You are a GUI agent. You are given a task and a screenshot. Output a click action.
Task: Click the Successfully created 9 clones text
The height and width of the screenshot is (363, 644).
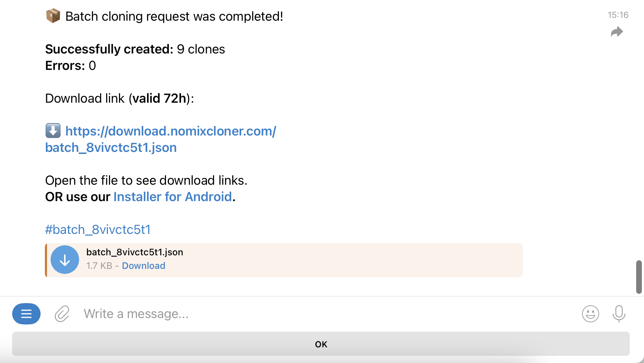(135, 49)
